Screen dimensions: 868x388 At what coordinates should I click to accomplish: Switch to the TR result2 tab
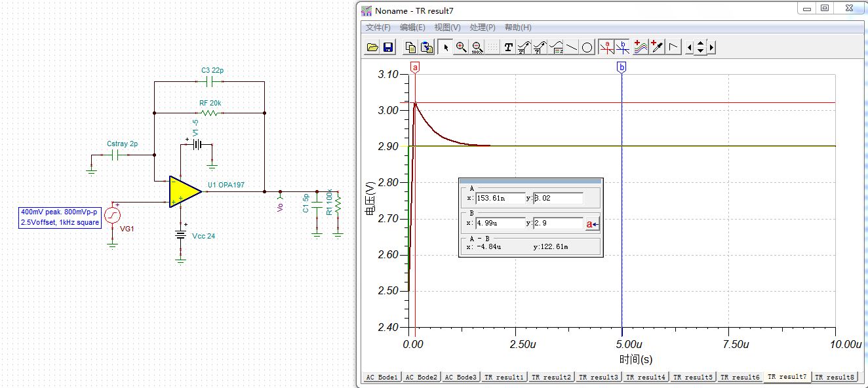tap(551, 377)
